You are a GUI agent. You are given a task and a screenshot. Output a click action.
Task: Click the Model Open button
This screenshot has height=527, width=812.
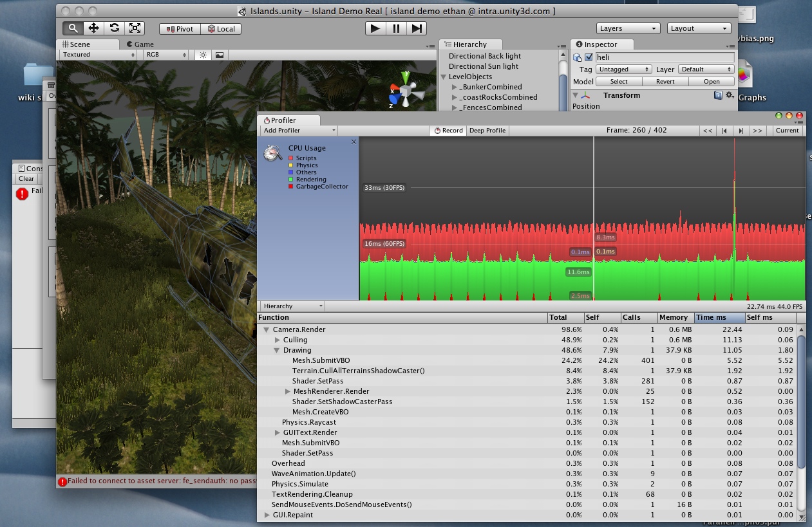712,82
